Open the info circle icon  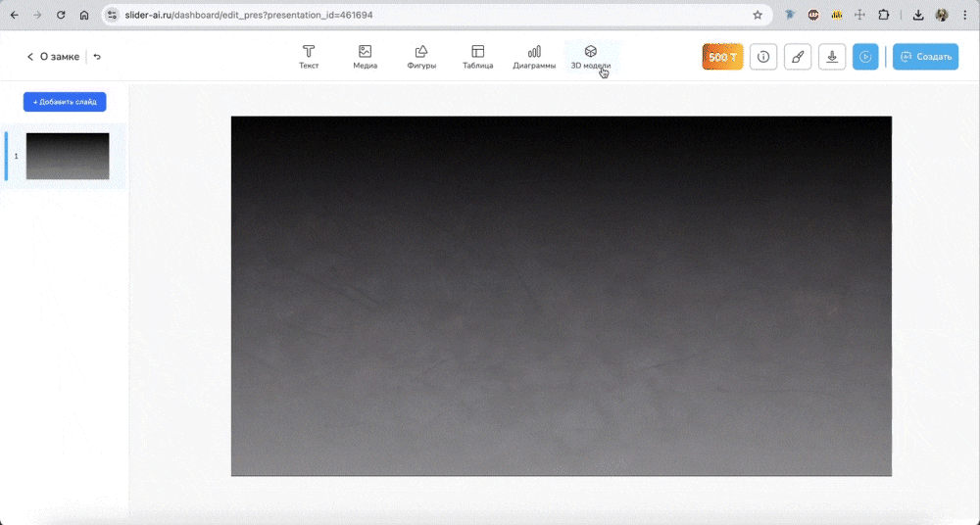(x=763, y=57)
